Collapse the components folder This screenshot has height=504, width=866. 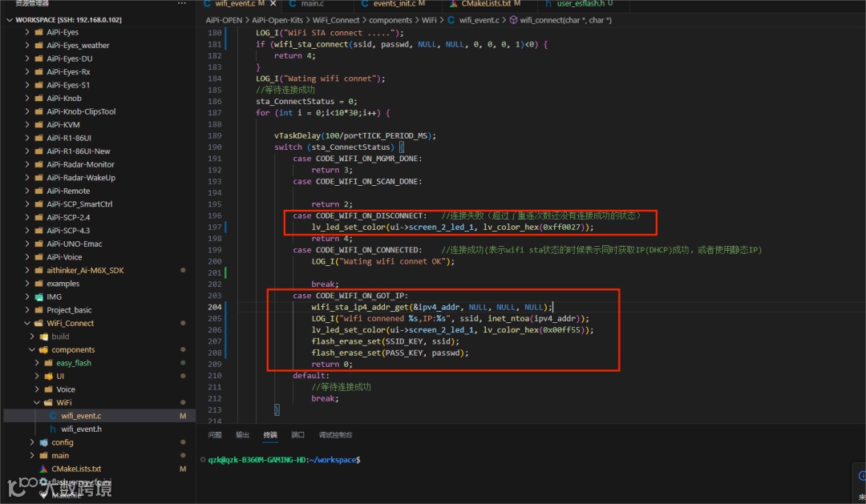click(32, 349)
